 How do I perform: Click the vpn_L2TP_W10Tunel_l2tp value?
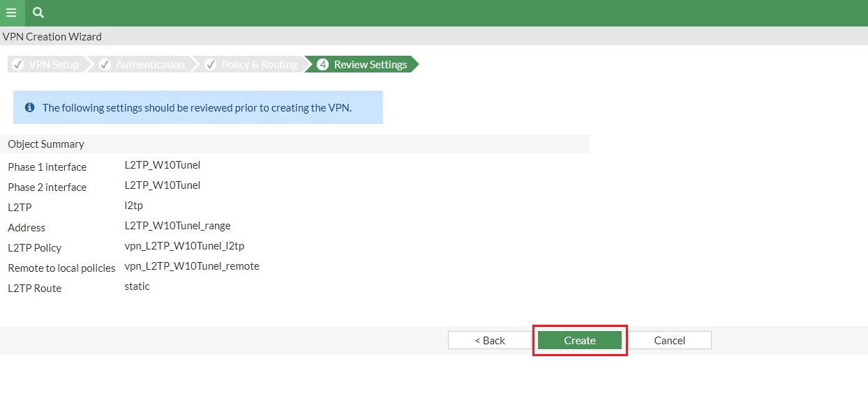click(184, 246)
